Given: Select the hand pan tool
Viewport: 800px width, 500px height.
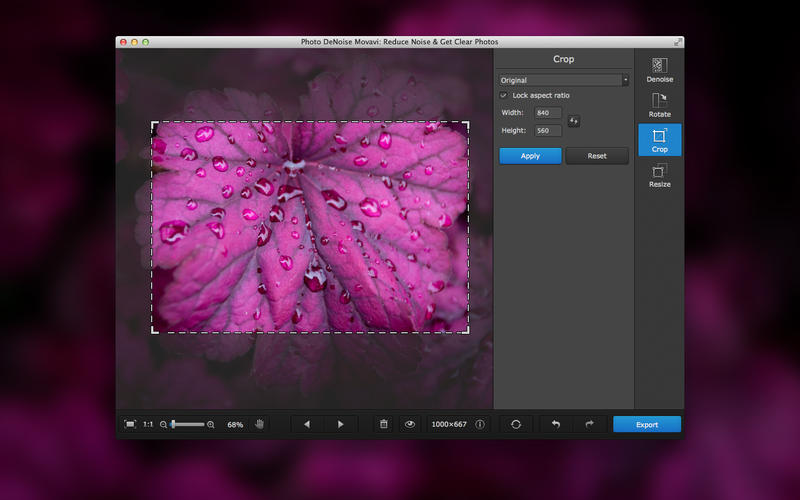Looking at the screenshot, I should pyautogui.click(x=259, y=424).
